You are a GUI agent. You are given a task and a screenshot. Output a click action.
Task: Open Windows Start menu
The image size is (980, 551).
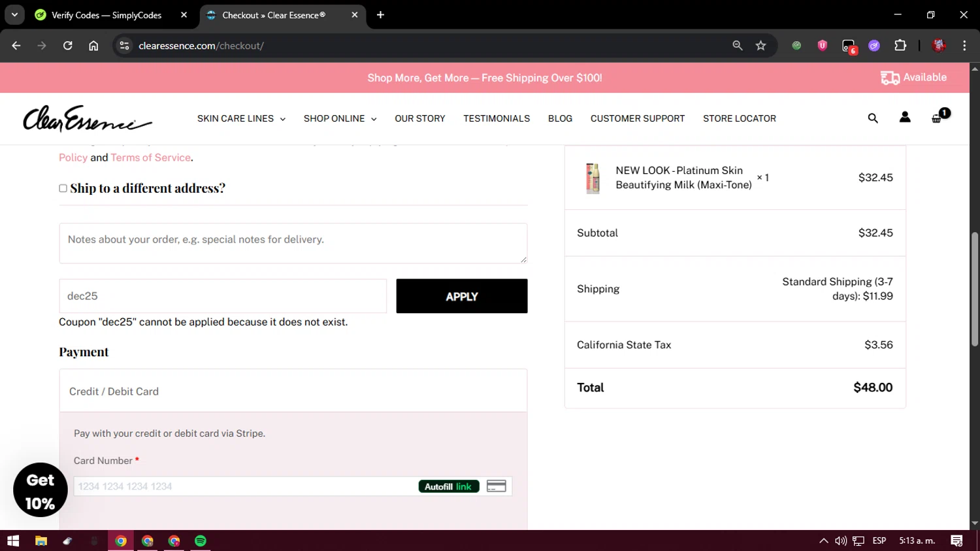tap(13, 541)
